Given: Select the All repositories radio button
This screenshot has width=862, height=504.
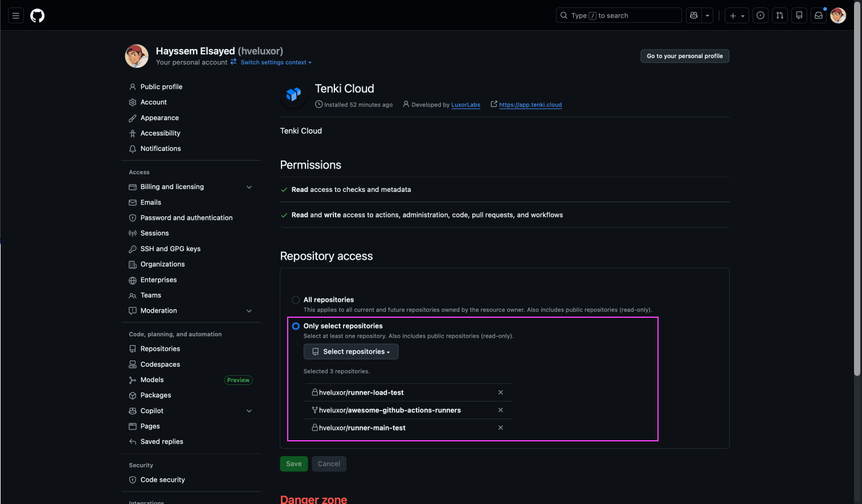Looking at the screenshot, I should tap(296, 300).
